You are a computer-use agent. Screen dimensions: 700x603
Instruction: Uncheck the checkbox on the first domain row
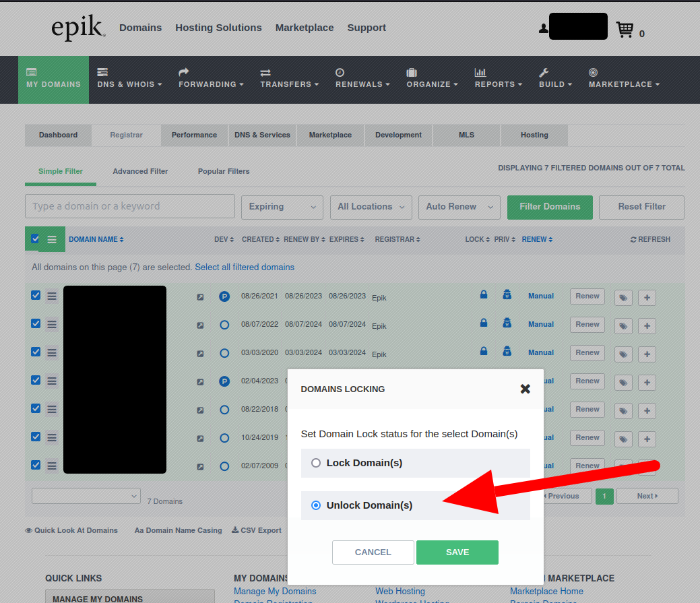35,295
